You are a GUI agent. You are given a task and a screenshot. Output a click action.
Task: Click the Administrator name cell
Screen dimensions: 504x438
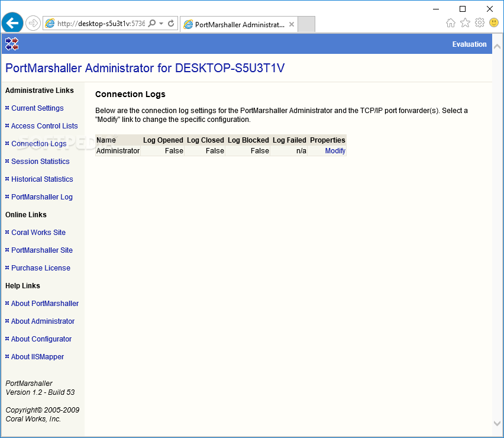click(118, 151)
